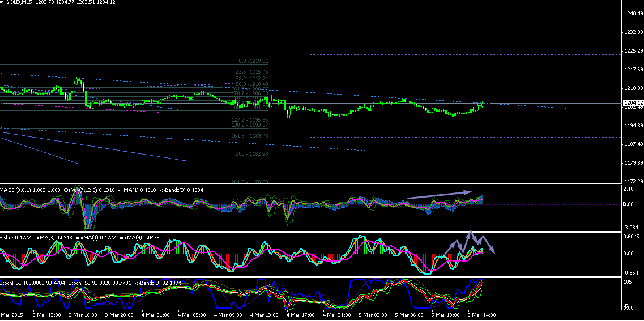
Task: Click the Fisher 0.1722 indicator label
Action: pyautogui.click(x=16, y=237)
